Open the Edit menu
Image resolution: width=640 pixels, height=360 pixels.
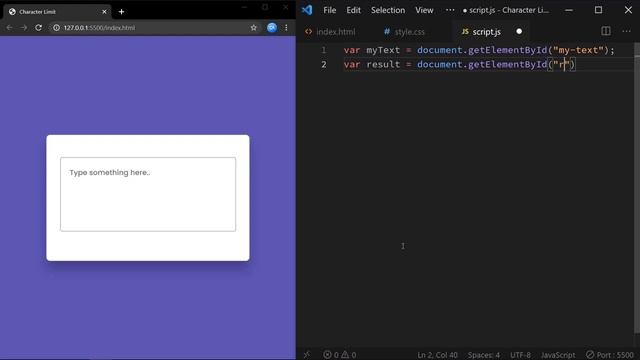pyautogui.click(x=353, y=10)
